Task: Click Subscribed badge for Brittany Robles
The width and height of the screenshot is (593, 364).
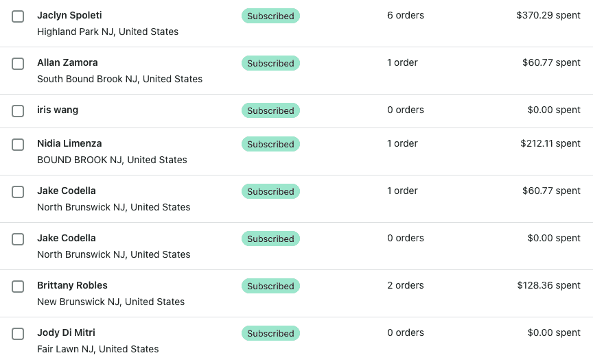Action: pos(270,286)
